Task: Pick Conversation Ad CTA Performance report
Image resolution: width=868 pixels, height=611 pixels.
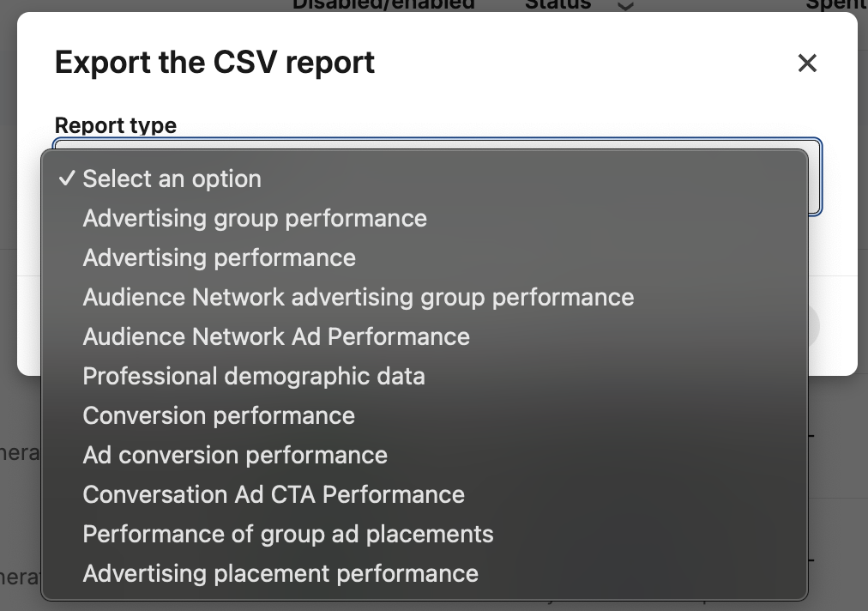Action: (272, 494)
